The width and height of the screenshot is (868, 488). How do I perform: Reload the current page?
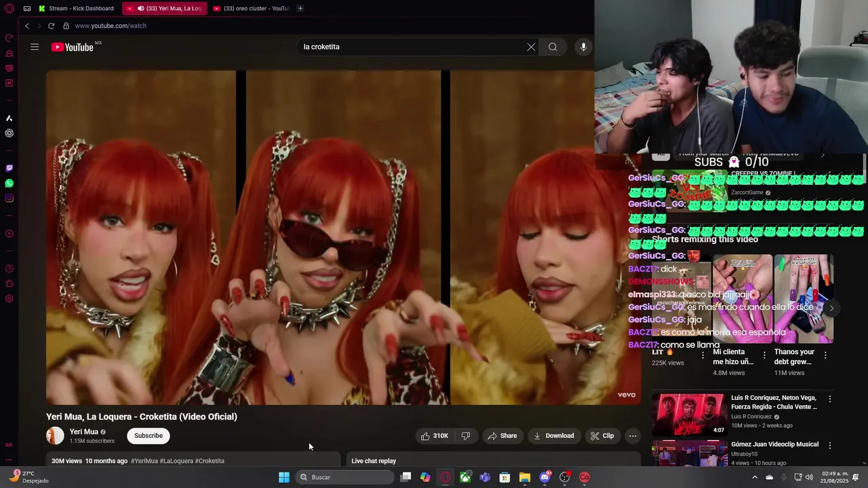(x=51, y=26)
